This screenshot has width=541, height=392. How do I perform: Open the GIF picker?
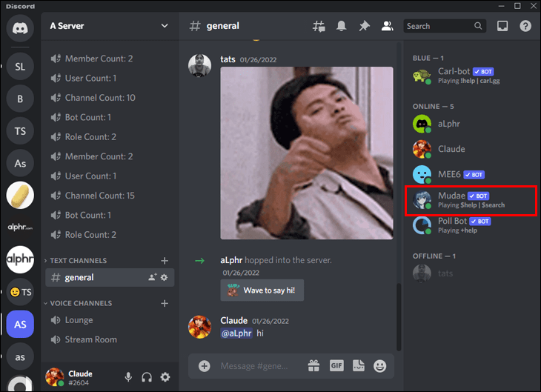click(336, 365)
